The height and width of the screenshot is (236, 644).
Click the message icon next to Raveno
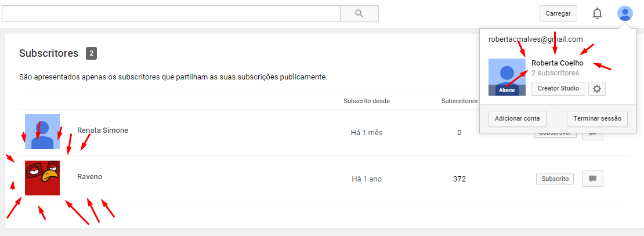tap(593, 179)
